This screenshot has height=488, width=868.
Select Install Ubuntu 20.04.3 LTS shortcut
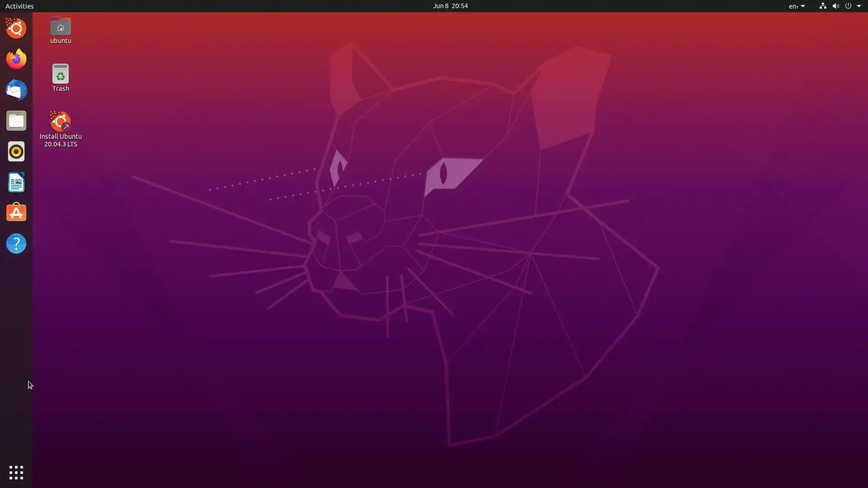coord(61,123)
